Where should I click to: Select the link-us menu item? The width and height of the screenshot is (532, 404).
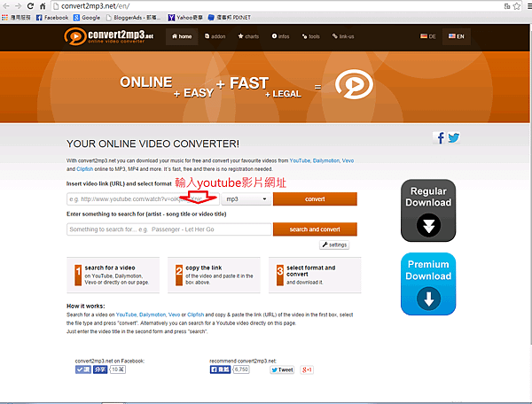343,36
